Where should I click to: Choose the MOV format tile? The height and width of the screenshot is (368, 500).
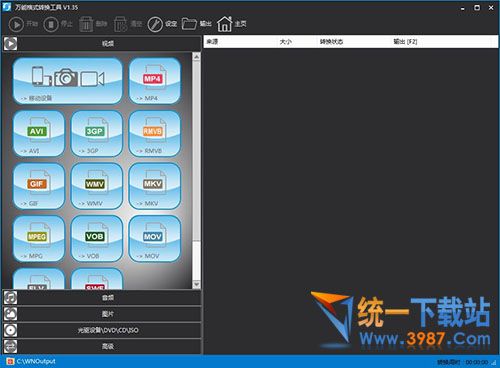click(155, 239)
